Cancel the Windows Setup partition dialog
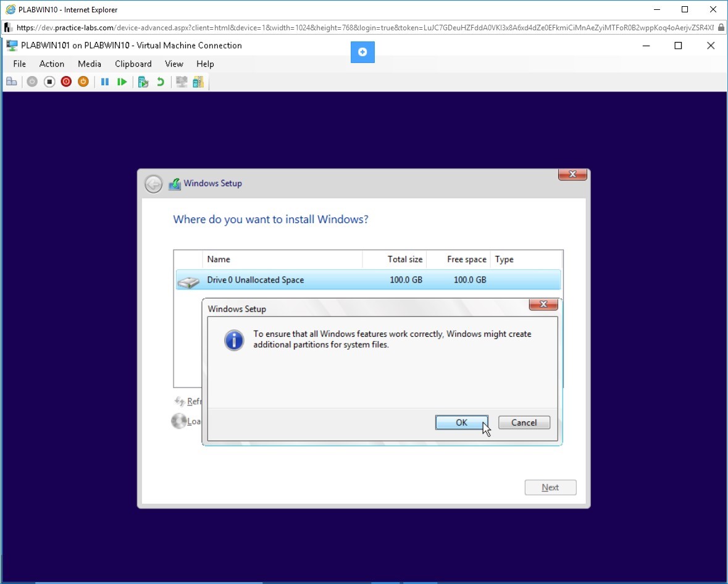The width and height of the screenshot is (728, 584). [524, 422]
